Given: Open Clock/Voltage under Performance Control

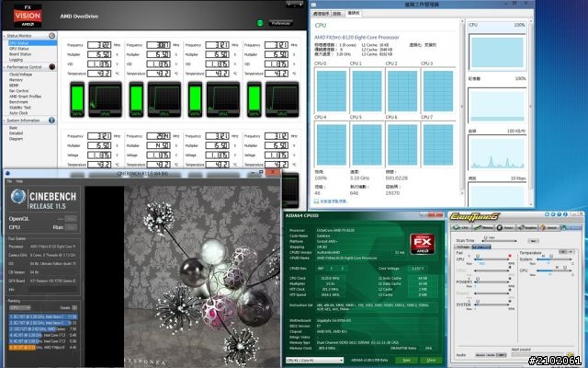Looking at the screenshot, I should click(20, 75).
